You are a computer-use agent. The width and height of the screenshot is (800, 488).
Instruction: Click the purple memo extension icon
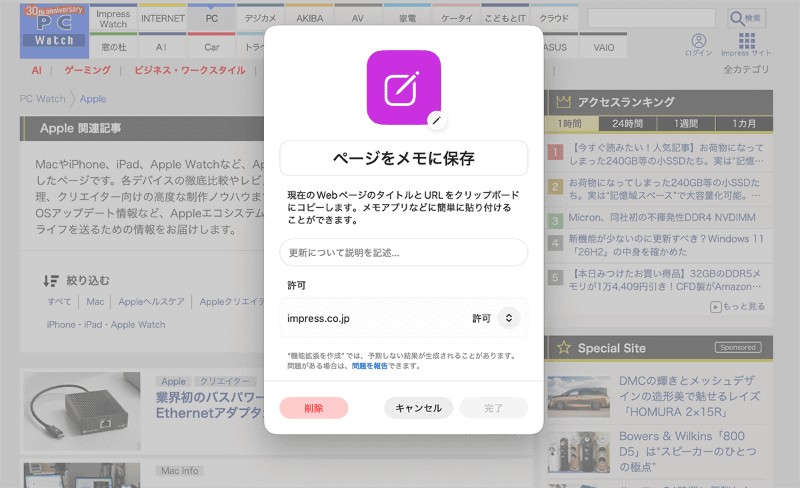[404, 87]
